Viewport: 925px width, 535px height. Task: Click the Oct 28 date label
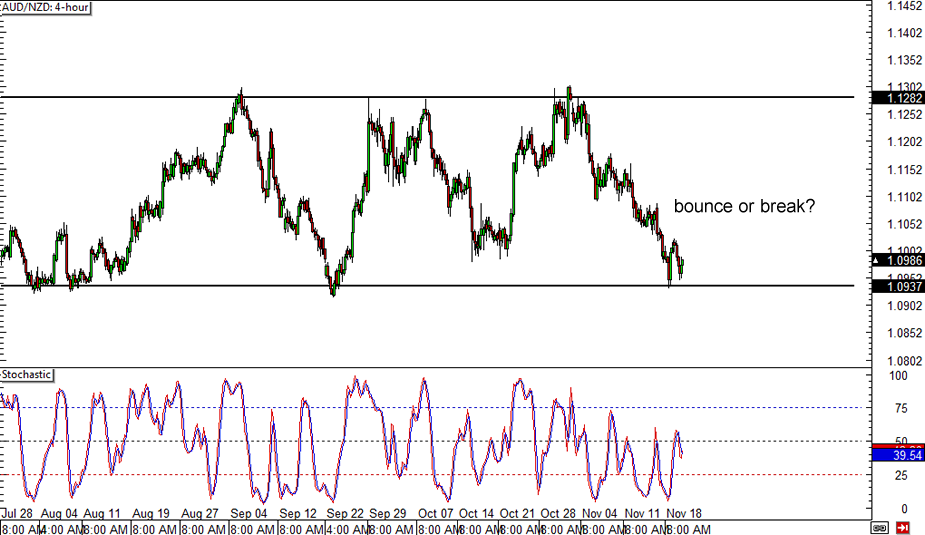(557, 513)
